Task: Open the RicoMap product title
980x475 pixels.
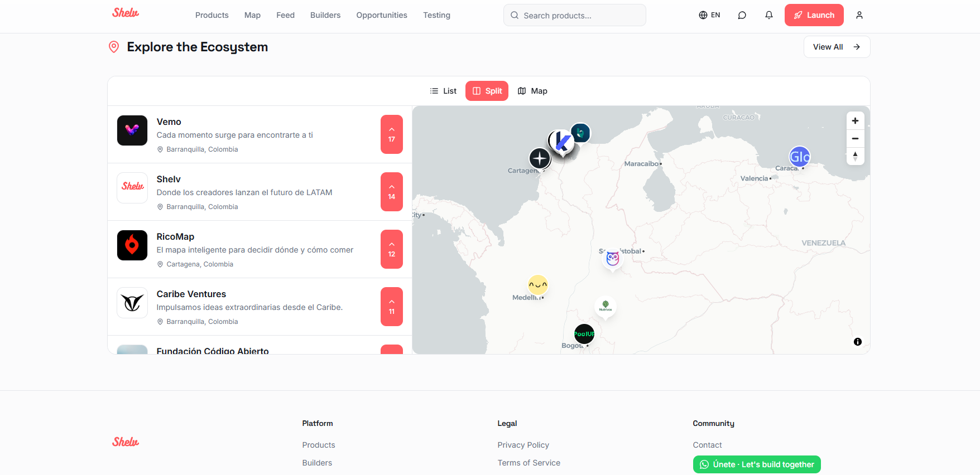Action: 175,236
